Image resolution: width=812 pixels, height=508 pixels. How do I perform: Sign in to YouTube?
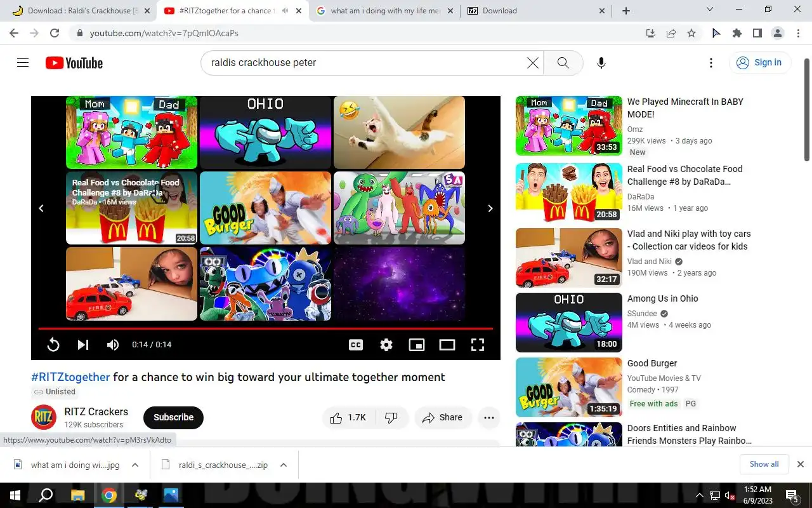[x=759, y=63]
